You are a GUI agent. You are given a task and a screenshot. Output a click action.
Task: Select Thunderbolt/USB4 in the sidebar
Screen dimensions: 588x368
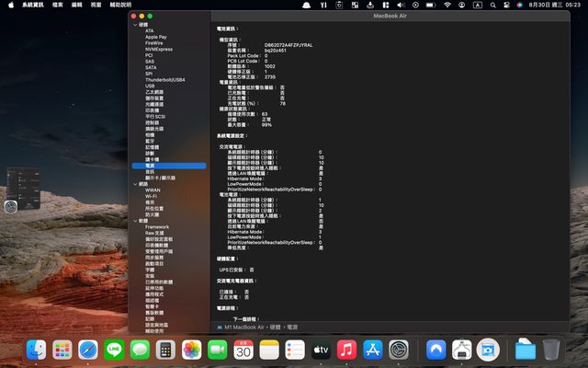164,79
